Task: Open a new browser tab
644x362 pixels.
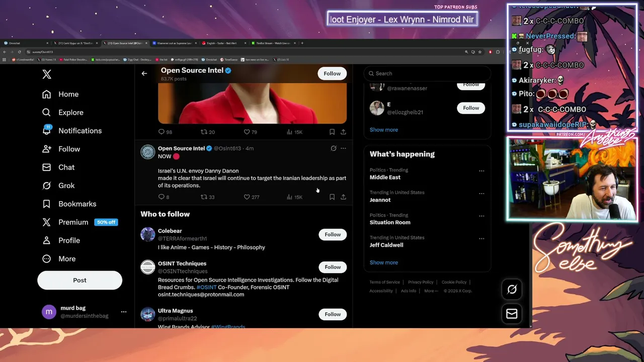Action: (302, 43)
